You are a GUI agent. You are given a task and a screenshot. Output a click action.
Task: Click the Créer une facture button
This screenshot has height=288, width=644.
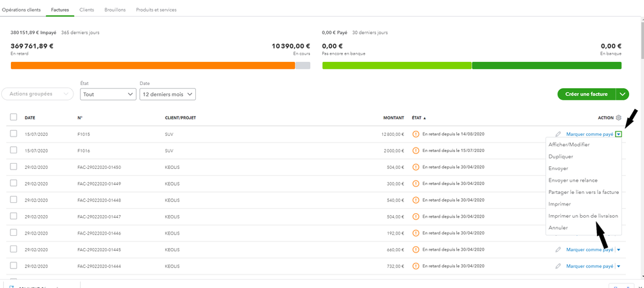tap(586, 94)
